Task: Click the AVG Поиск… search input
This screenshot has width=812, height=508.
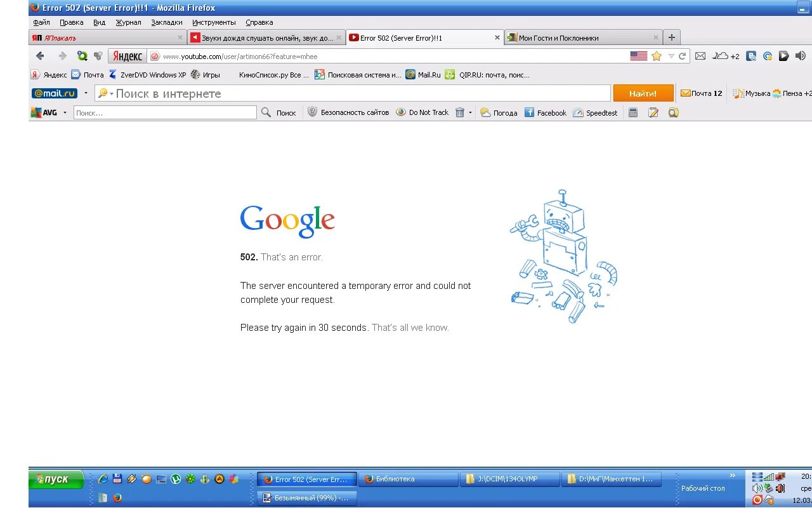Action: click(x=165, y=112)
